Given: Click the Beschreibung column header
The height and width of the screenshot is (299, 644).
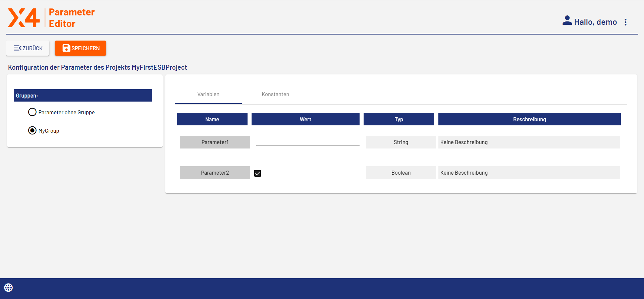Looking at the screenshot, I should pyautogui.click(x=529, y=119).
